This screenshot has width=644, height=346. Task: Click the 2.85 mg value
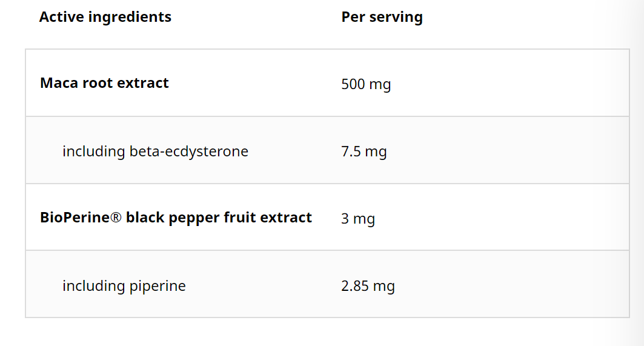[368, 286]
